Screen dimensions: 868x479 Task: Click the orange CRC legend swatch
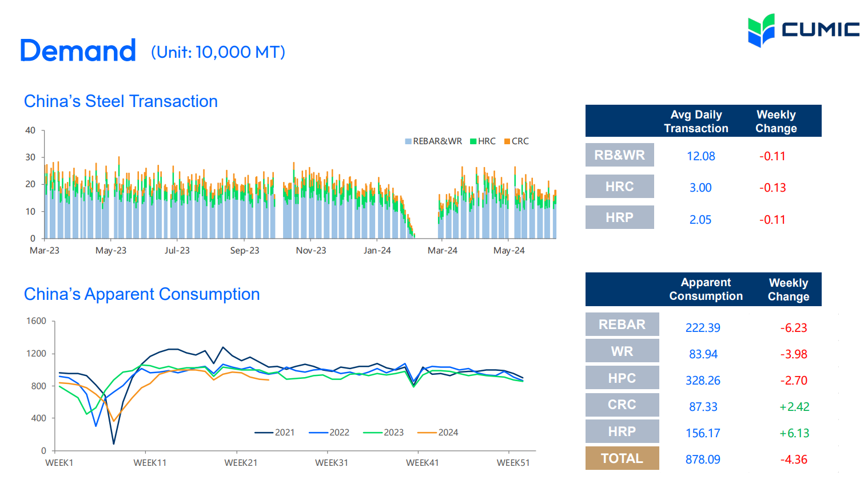coord(507,141)
